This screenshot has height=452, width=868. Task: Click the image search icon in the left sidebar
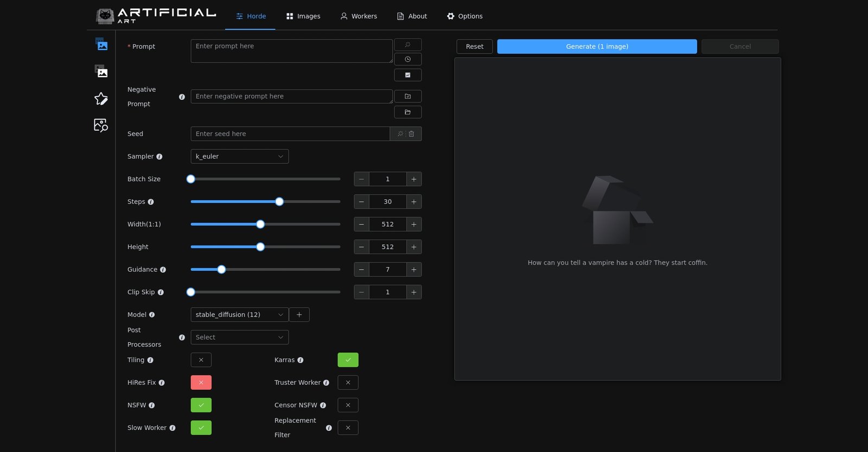[x=101, y=125]
